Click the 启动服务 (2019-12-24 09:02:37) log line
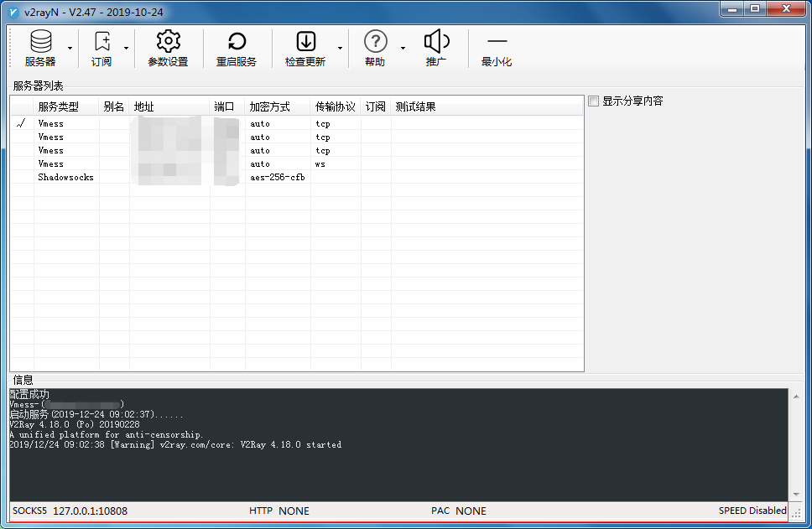 point(96,415)
